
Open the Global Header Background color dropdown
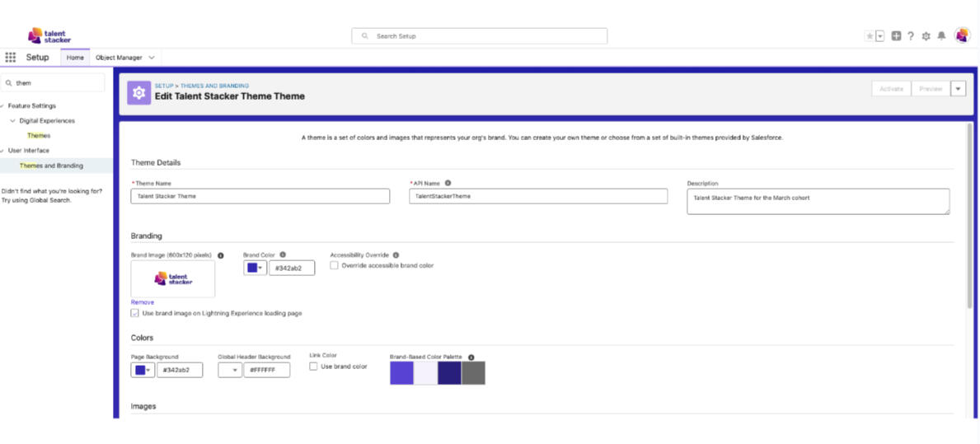pos(230,371)
